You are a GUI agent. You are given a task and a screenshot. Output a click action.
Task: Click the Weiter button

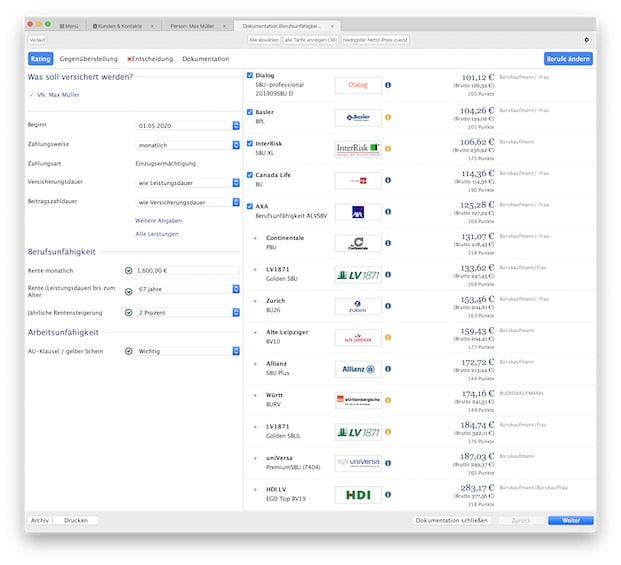tap(570, 521)
